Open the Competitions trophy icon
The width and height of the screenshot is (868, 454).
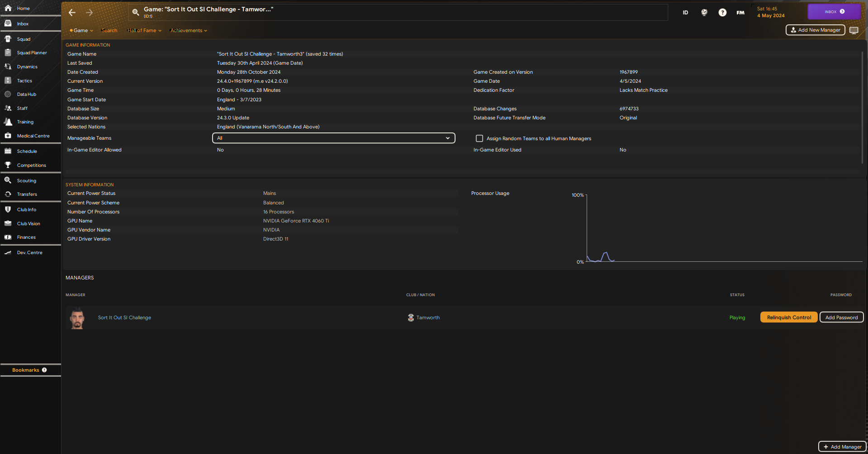[x=8, y=165]
